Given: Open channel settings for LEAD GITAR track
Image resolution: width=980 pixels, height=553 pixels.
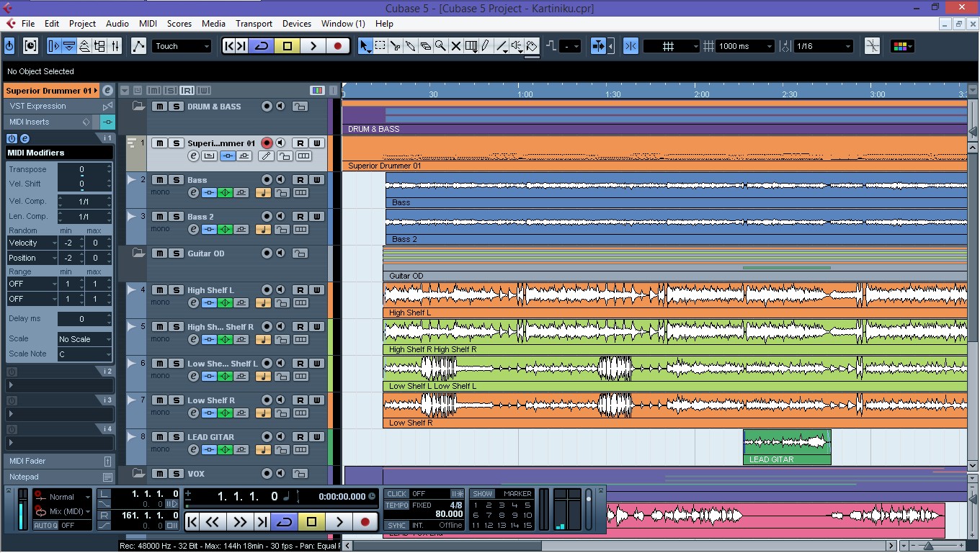Looking at the screenshot, I should coord(193,450).
